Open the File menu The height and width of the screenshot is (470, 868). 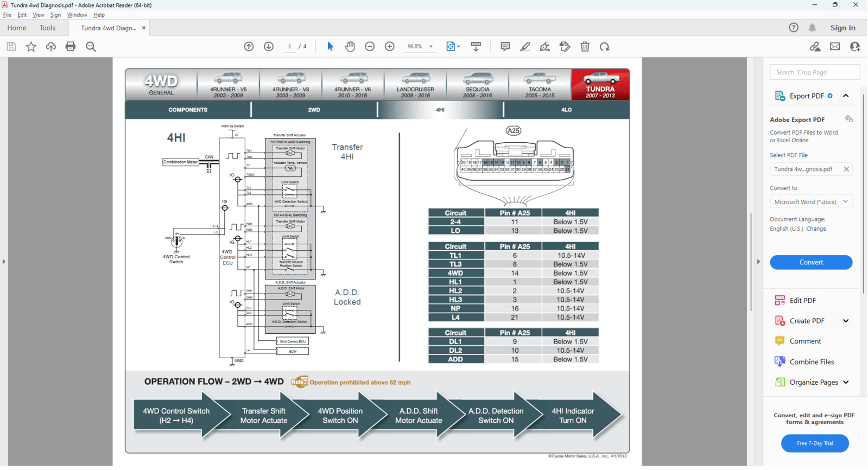(7, 15)
